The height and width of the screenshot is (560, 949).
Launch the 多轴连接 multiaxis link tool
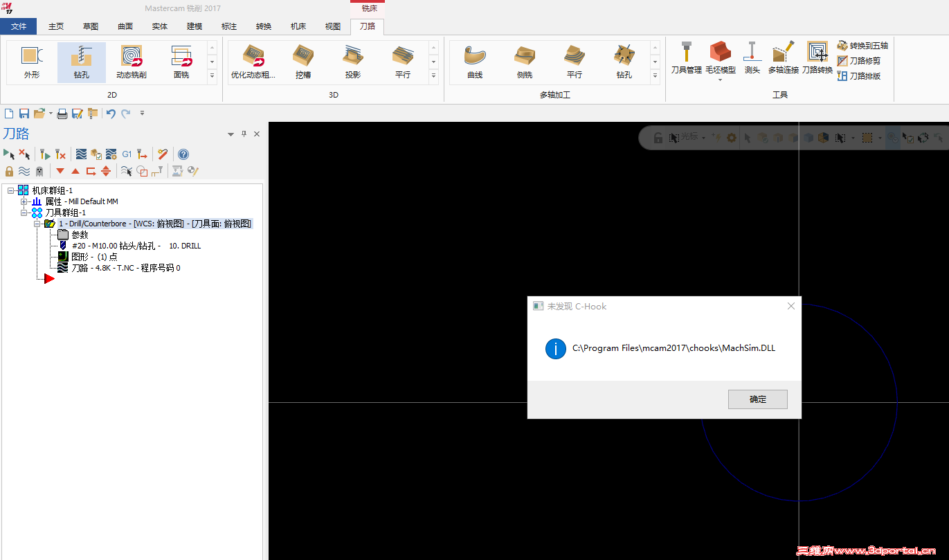784,58
